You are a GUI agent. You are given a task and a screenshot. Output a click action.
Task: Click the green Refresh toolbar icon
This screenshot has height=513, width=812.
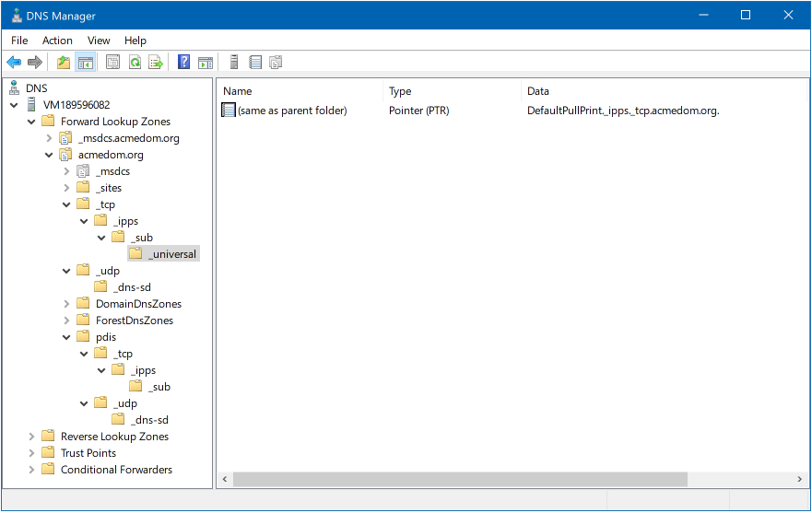coord(135,63)
